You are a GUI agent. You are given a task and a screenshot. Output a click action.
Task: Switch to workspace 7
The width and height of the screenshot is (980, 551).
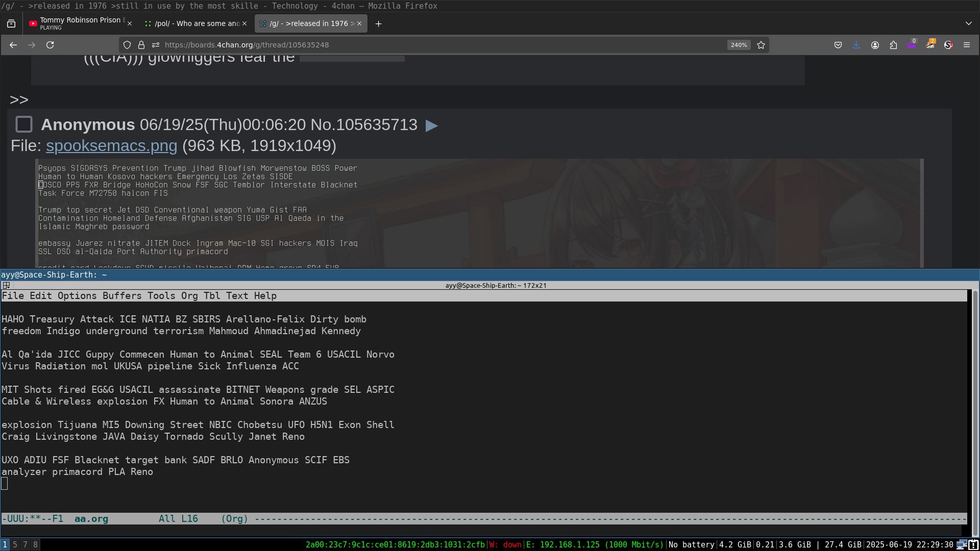pos(25,544)
